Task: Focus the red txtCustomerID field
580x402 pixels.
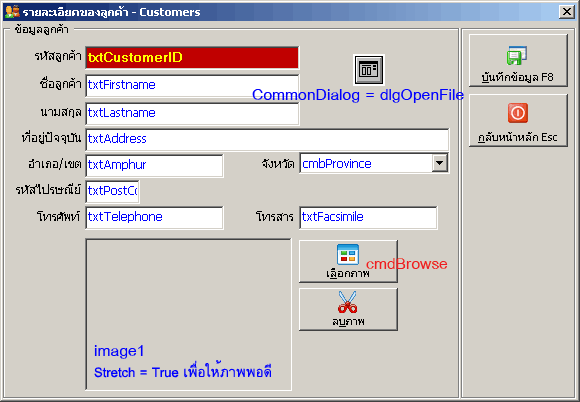Action: tap(192, 58)
